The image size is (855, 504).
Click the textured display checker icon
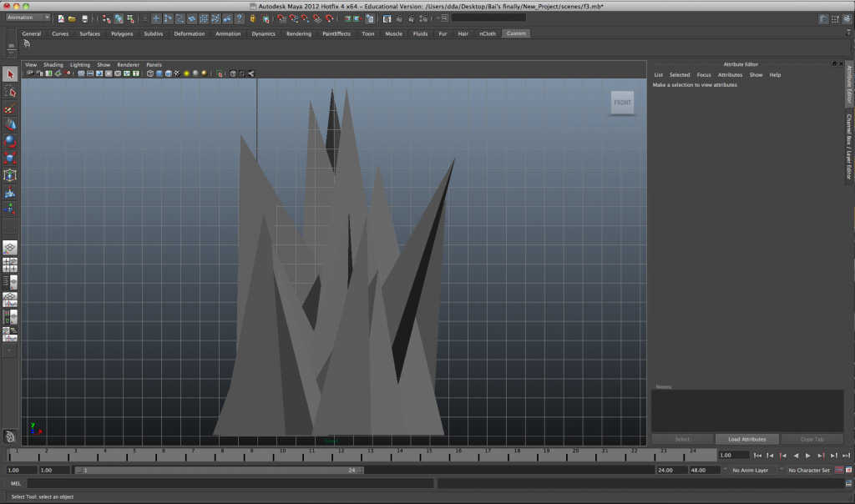pyautogui.click(x=176, y=73)
